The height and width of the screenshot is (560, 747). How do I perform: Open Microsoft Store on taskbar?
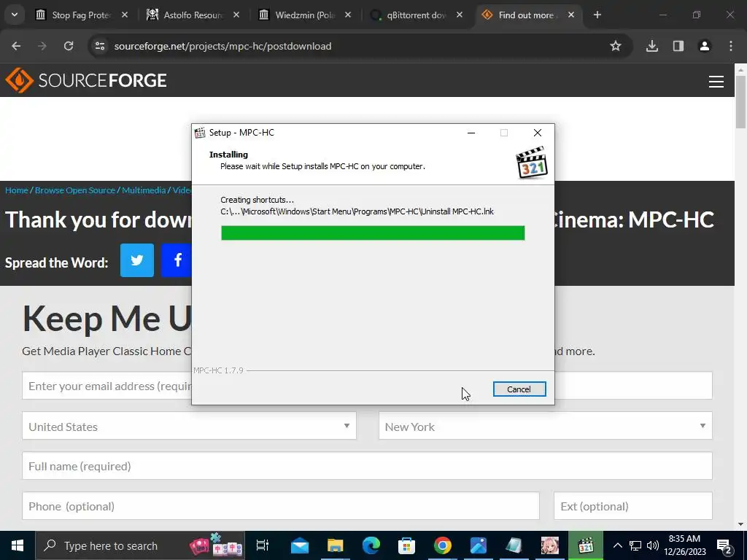tap(407, 545)
